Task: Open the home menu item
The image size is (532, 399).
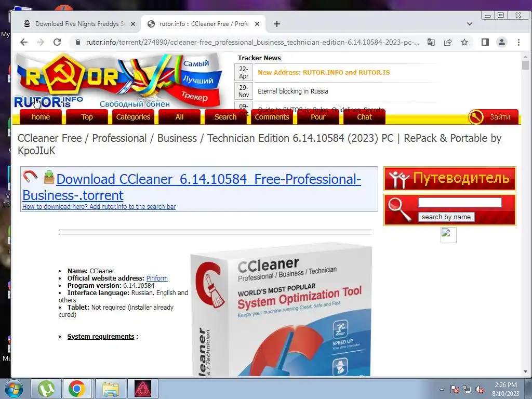Action: 41,117
